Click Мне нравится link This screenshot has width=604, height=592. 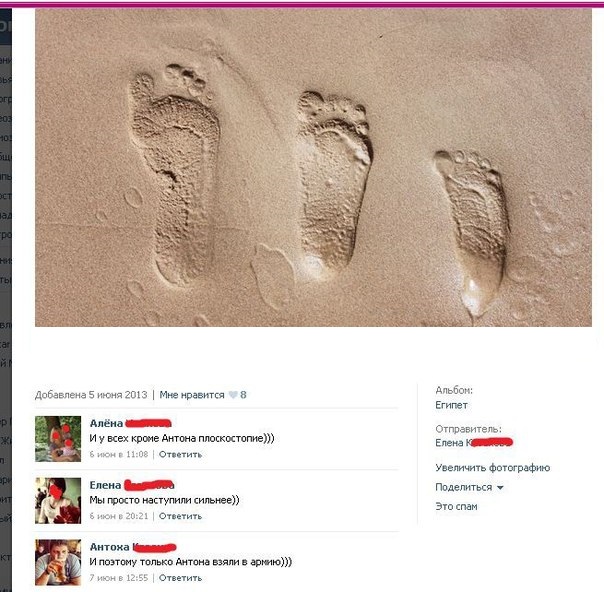[x=192, y=395]
